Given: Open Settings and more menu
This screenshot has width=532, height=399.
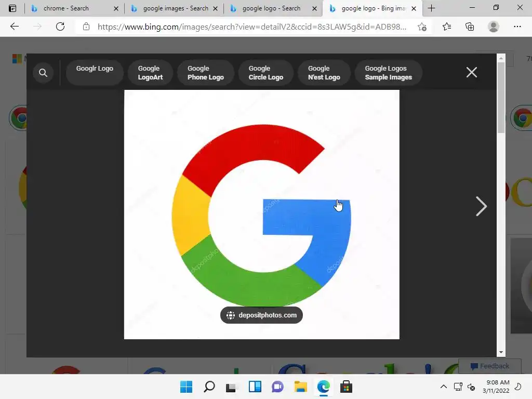Looking at the screenshot, I should 517,26.
